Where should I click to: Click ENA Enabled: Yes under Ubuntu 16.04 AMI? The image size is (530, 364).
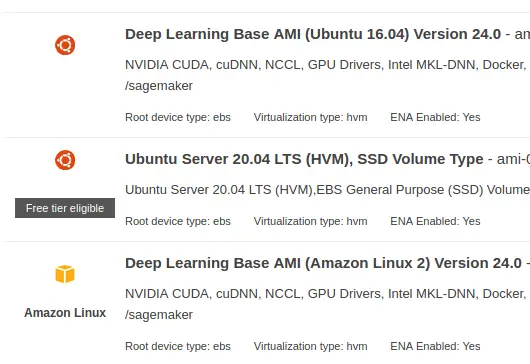click(435, 117)
